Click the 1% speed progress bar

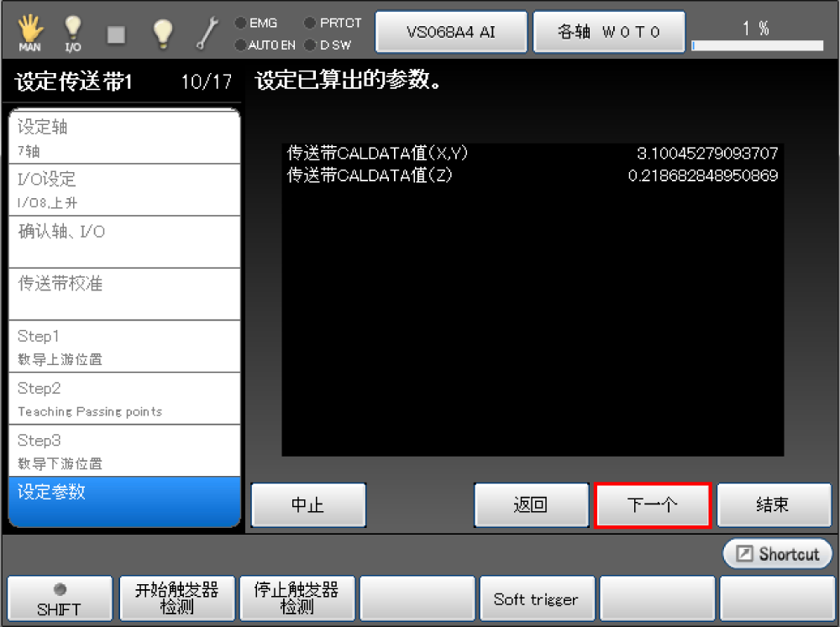[758, 45]
